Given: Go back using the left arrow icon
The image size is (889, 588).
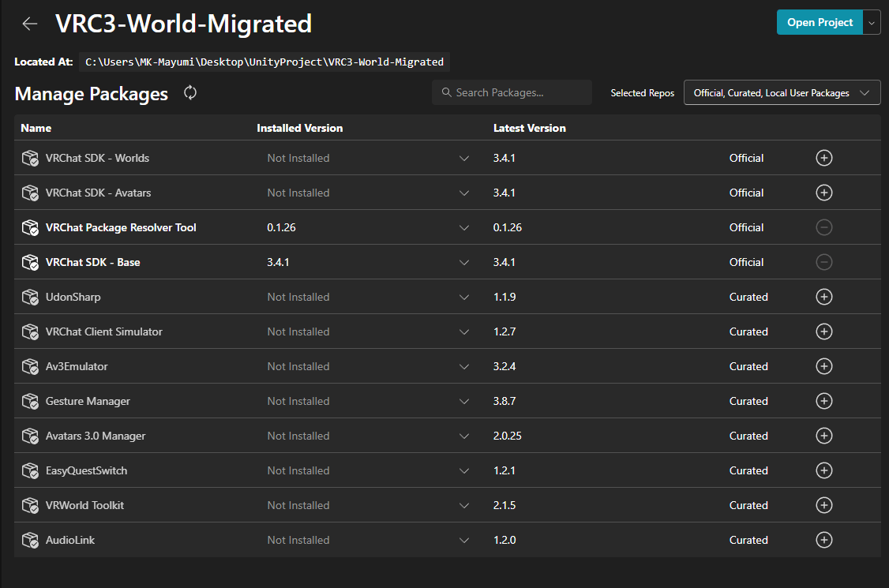Looking at the screenshot, I should coord(29,23).
